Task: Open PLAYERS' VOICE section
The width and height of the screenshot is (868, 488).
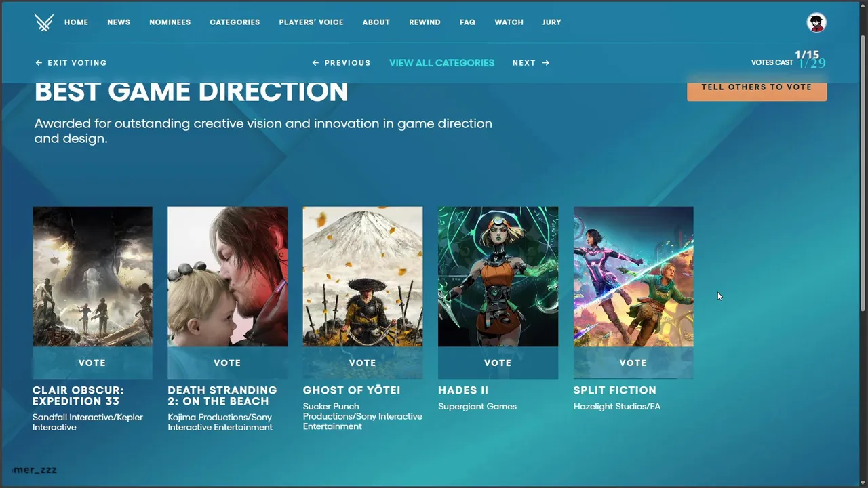Action: click(x=311, y=22)
